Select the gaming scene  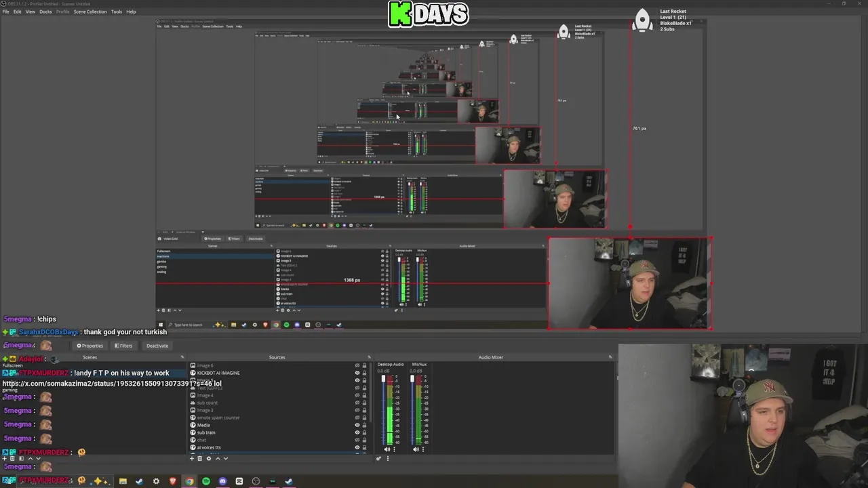[9, 390]
